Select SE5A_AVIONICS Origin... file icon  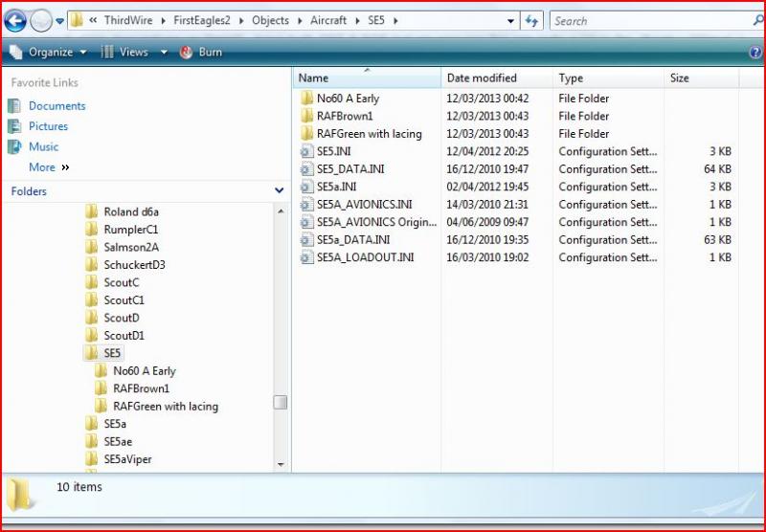tap(306, 222)
